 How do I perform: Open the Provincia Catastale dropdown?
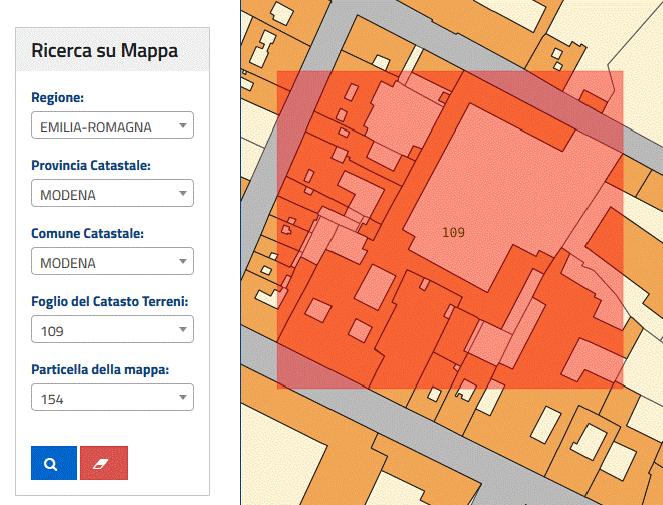(112, 193)
